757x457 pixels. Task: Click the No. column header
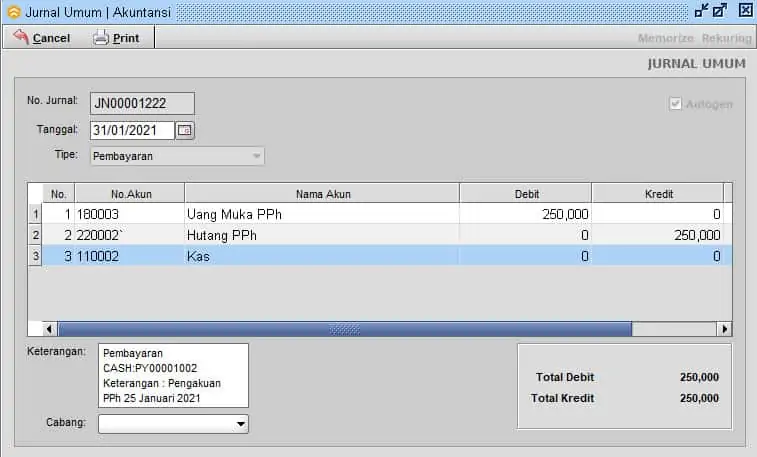(x=58, y=194)
